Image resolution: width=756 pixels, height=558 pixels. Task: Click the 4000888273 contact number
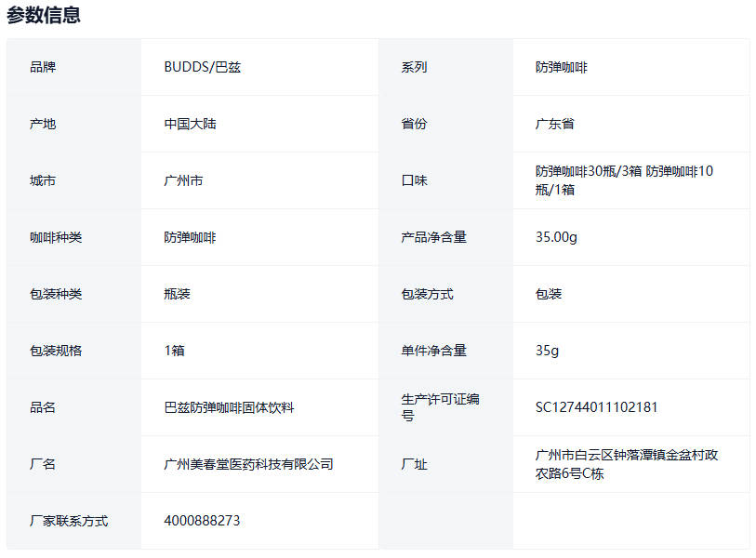[x=202, y=521]
